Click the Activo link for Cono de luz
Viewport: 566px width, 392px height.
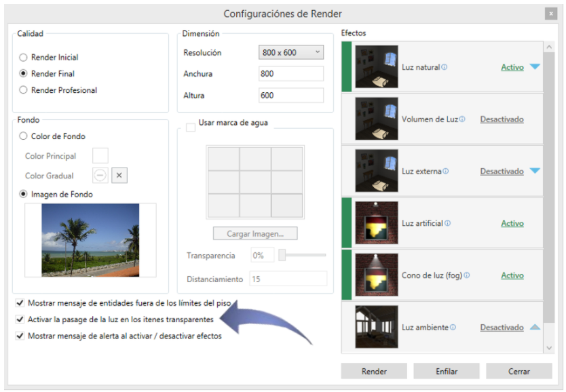512,275
